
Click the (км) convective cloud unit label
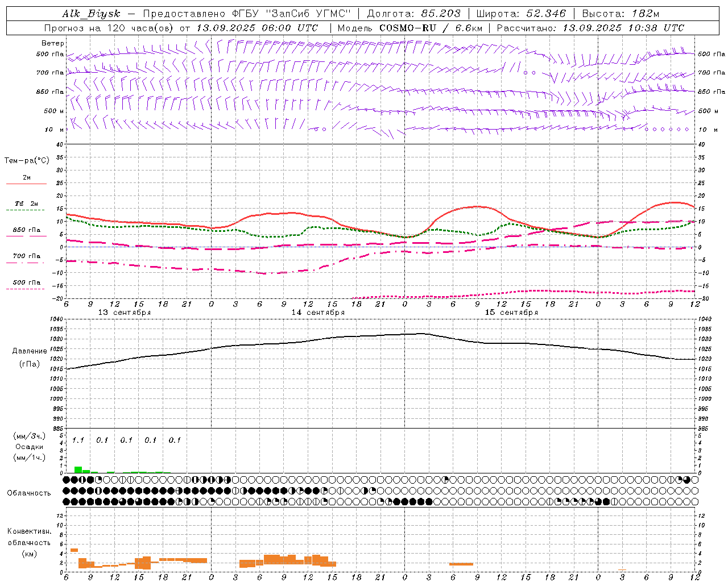30,554
